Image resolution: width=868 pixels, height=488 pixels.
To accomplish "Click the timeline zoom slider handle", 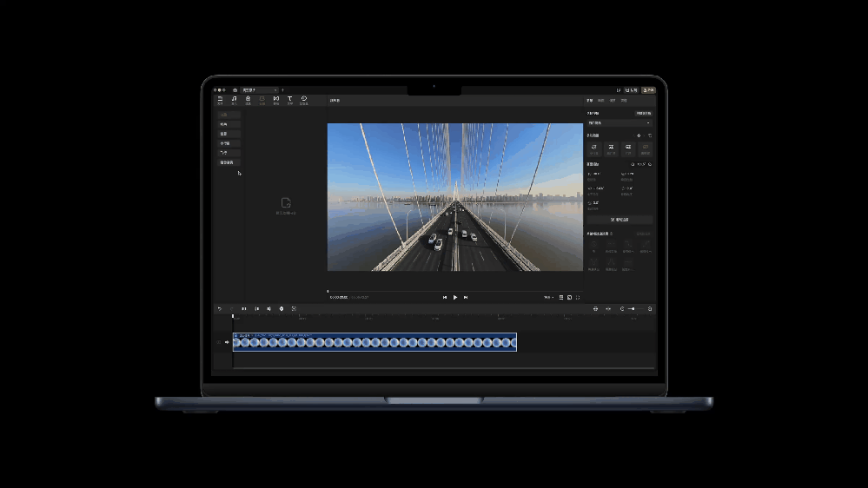I will pyautogui.click(x=633, y=309).
